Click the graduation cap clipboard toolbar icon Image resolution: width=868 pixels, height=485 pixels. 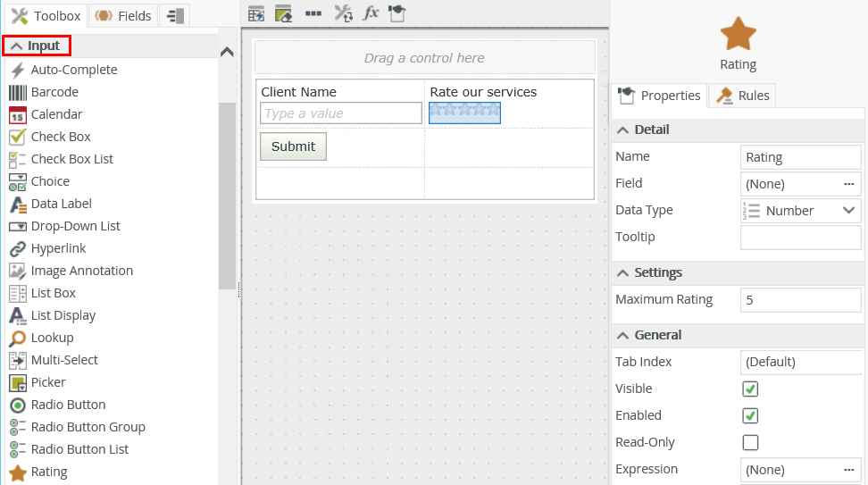pyautogui.click(x=397, y=13)
